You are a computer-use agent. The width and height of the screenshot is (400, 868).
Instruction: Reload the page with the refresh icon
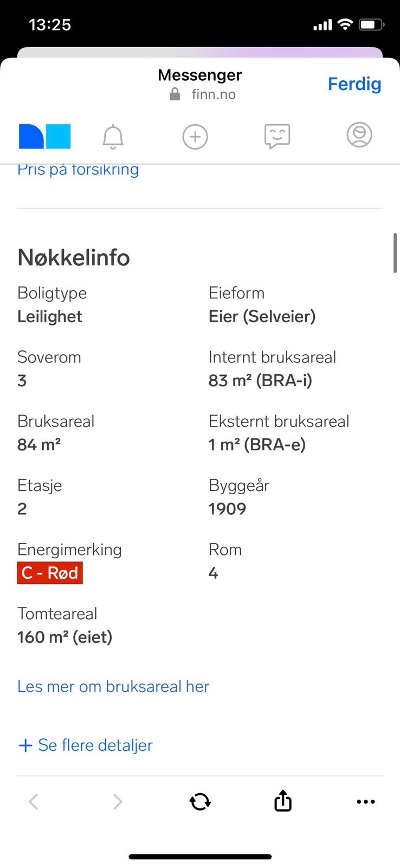click(200, 801)
